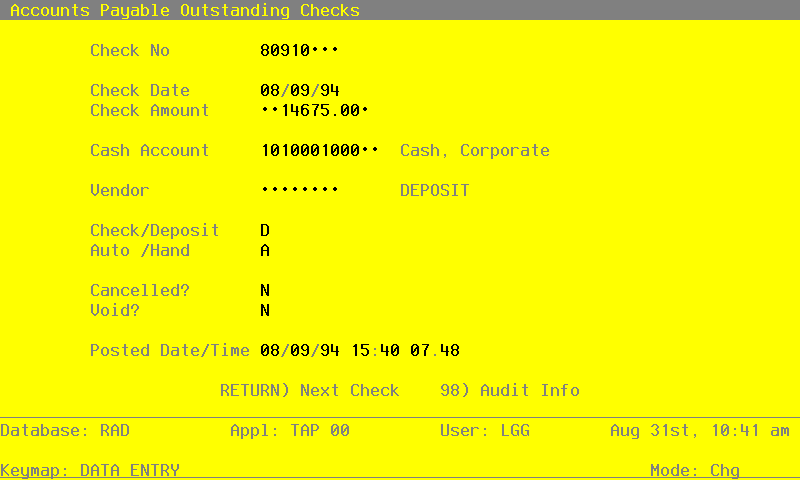
Task: Click the Check No field value 80910
Action: 299,50
